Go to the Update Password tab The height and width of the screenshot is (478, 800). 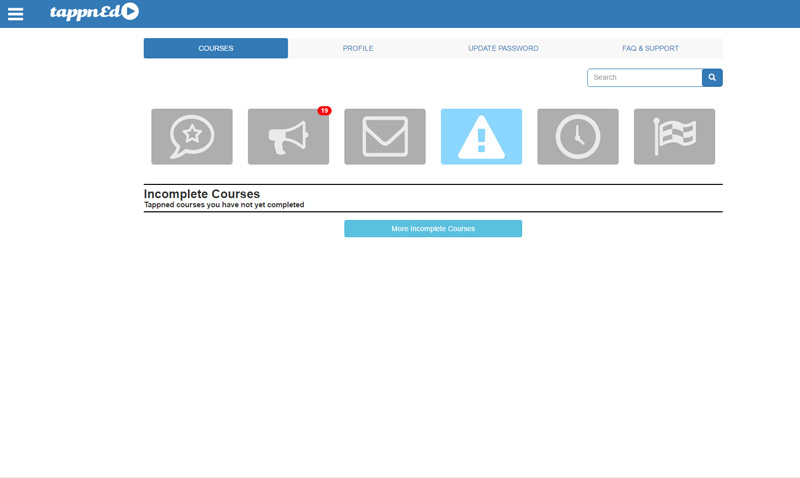tap(503, 48)
